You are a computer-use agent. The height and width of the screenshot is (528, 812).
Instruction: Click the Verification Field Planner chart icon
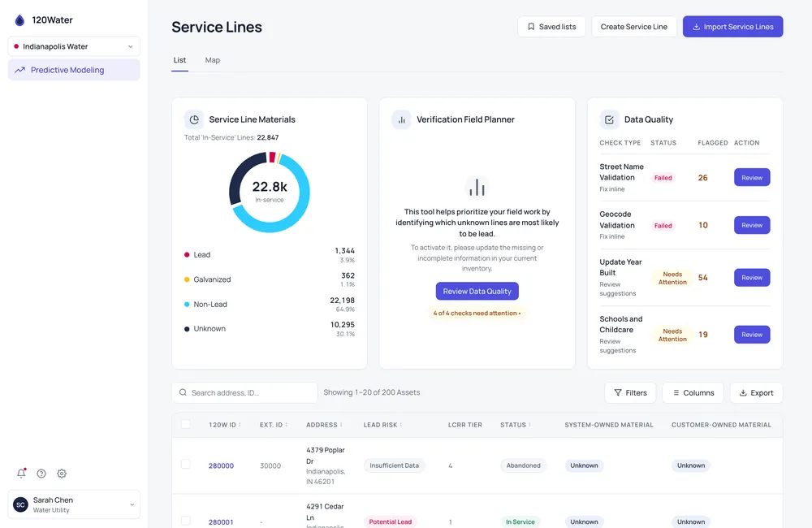401,119
